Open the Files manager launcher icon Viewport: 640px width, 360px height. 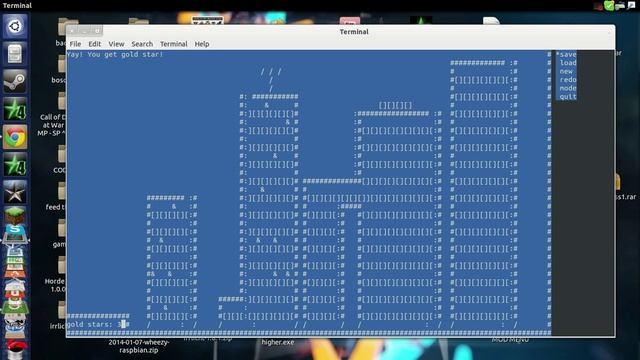[x=15, y=54]
